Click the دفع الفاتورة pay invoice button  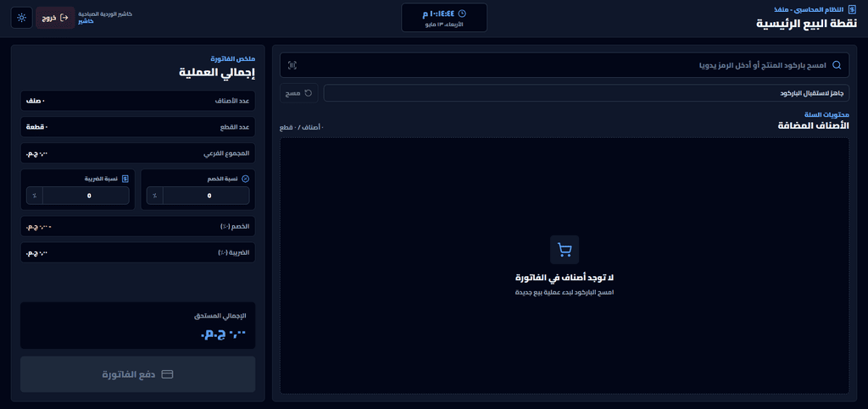(x=138, y=374)
